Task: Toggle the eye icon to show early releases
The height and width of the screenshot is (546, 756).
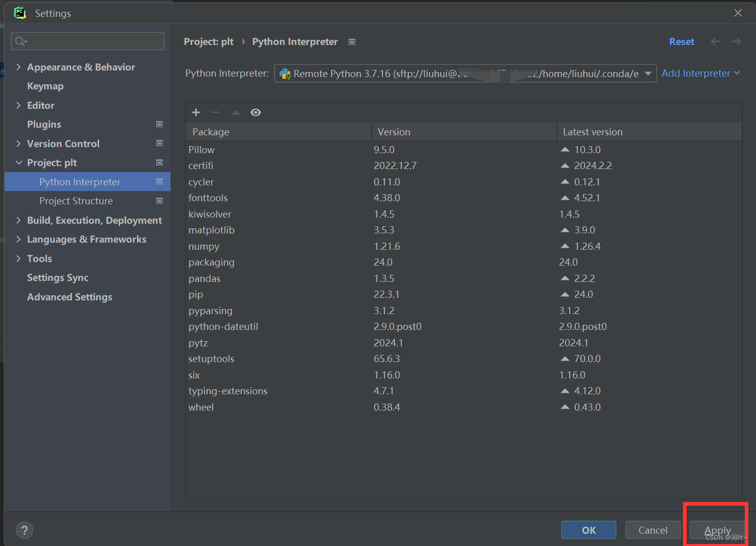Action: [x=255, y=112]
